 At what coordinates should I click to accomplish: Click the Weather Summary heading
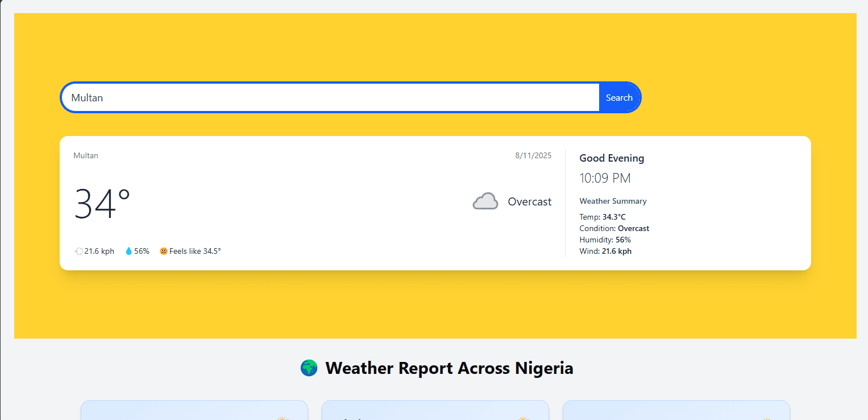pyautogui.click(x=613, y=201)
